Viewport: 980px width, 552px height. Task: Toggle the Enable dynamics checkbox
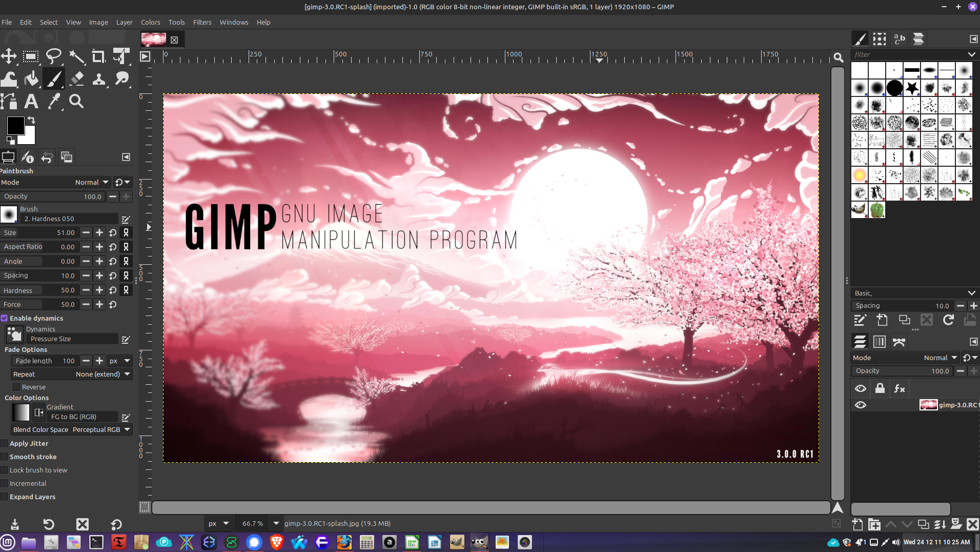[x=4, y=318]
